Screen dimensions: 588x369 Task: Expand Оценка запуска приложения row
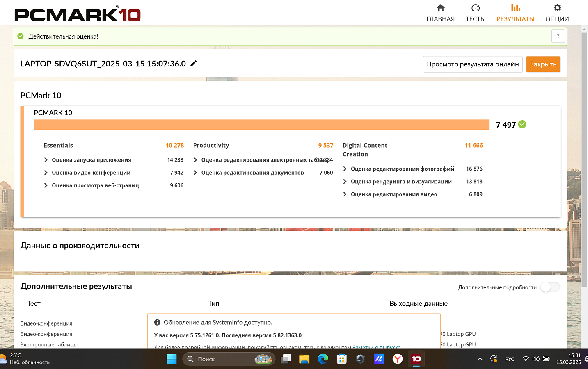46,160
